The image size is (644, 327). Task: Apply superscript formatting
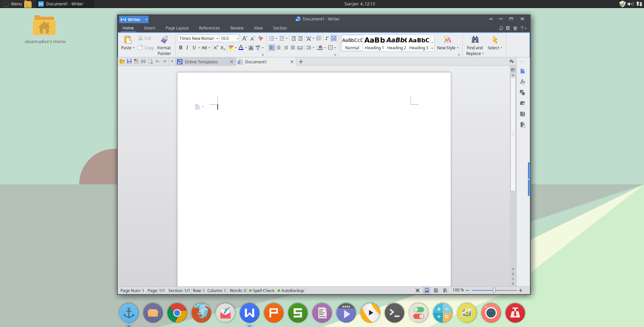[216, 48]
